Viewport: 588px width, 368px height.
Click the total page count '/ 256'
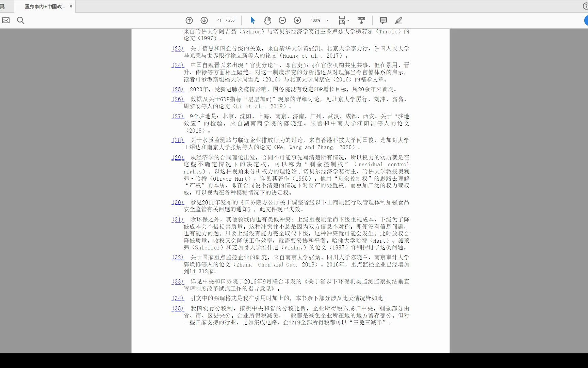tap(230, 20)
